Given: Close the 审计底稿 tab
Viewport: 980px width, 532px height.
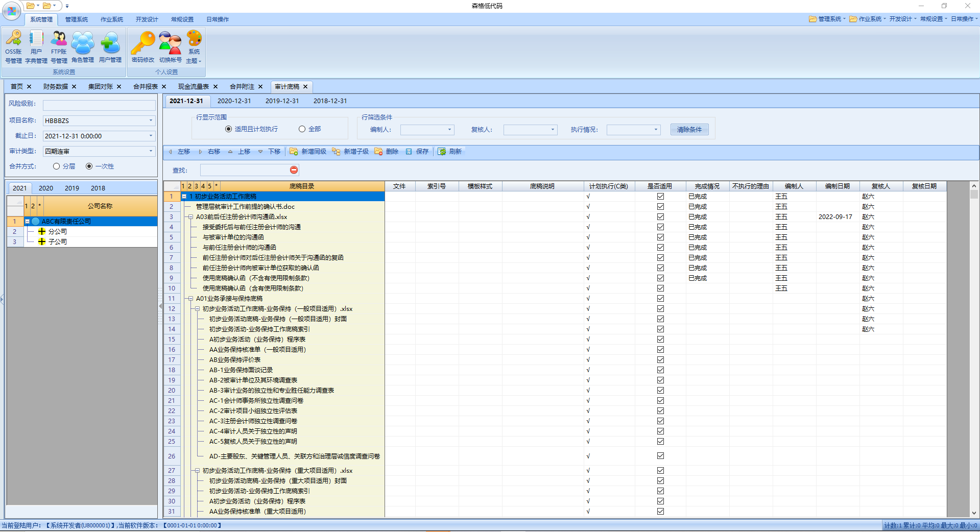Looking at the screenshot, I should coord(305,87).
